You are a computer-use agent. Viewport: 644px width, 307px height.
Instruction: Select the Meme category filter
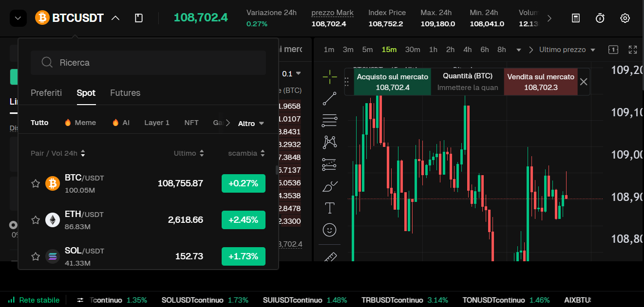coord(80,123)
